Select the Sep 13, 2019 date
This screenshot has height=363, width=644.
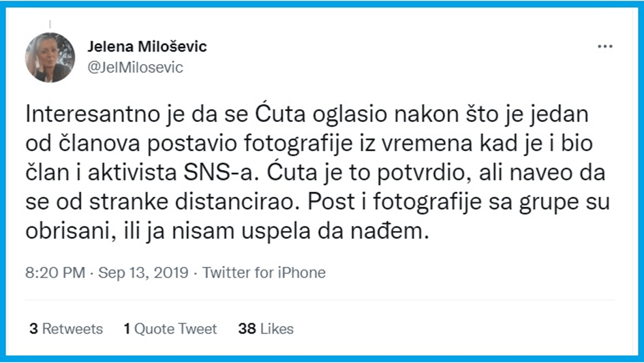pyautogui.click(x=143, y=273)
